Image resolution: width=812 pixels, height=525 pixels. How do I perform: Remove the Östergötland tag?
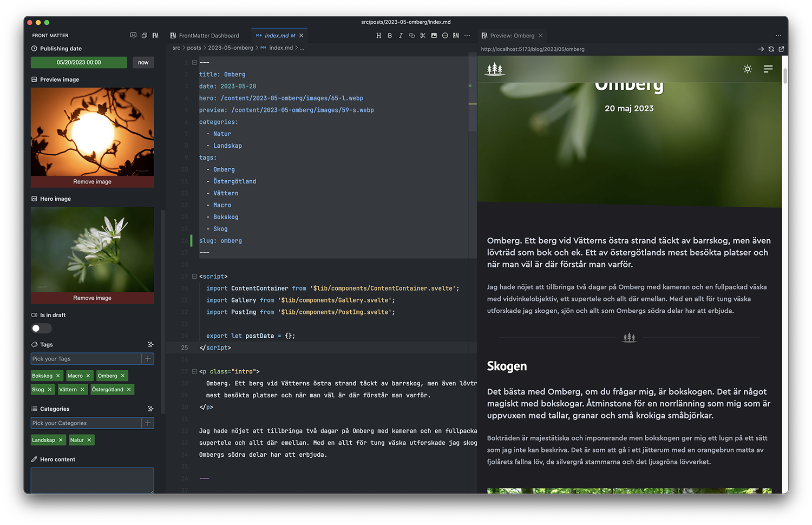coord(129,390)
